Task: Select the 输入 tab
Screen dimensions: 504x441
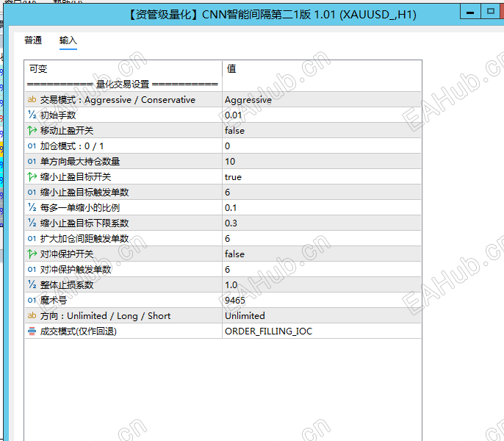Action: (68, 40)
